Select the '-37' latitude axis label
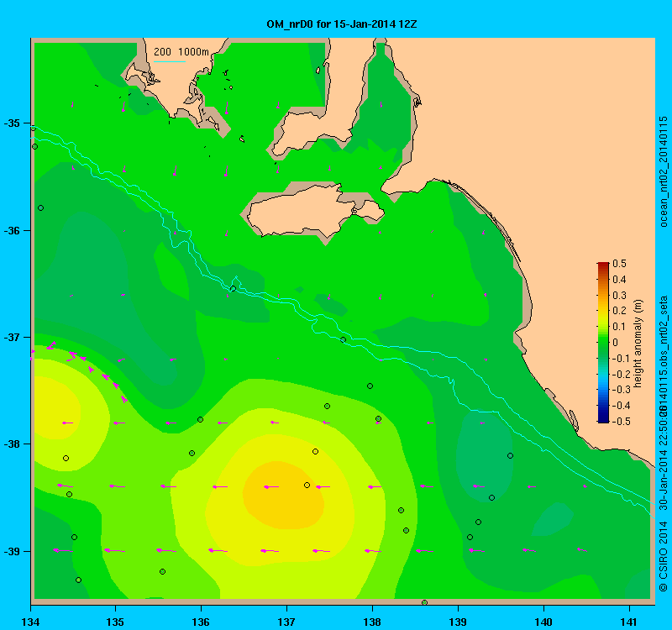Viewport: 672px width, 630px height. (x=12, y=338)
